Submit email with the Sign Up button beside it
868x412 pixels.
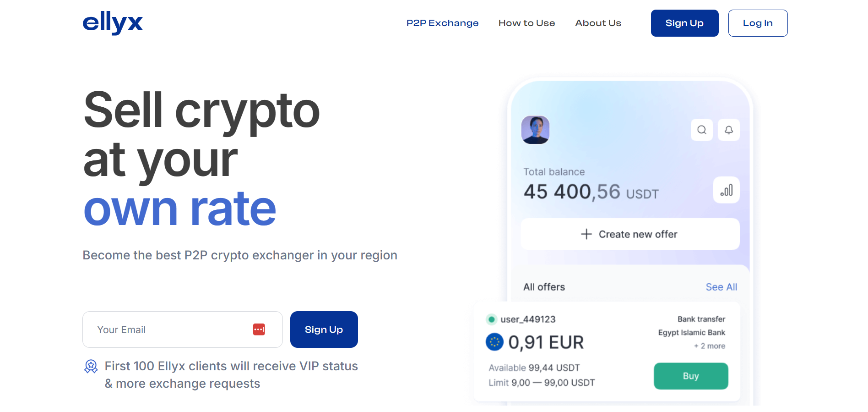pyautogui.click(x=324, y=330)
